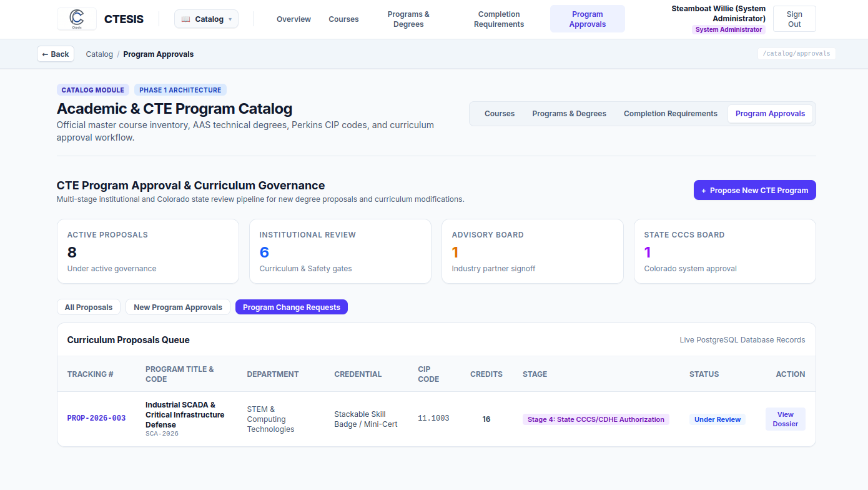Click the CATALOG MODULE tag
This screenshot has width=868, height=490.
(93, 90)
